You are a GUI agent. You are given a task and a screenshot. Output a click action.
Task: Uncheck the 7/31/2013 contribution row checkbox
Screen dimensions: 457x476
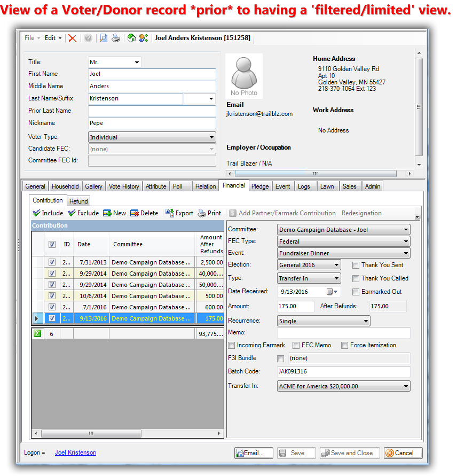tap(52, 262)
